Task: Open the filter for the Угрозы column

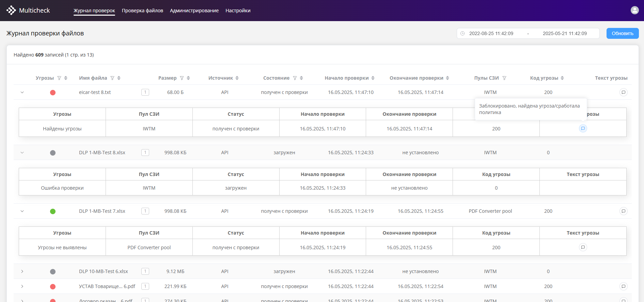Action: [x=59, y=78]
